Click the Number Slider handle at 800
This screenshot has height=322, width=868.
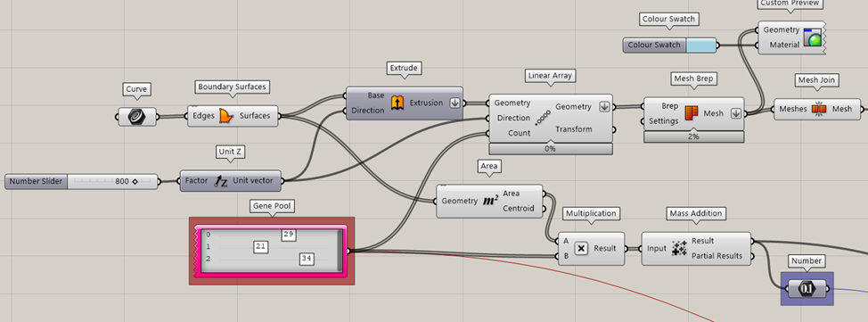coord(135,181)
